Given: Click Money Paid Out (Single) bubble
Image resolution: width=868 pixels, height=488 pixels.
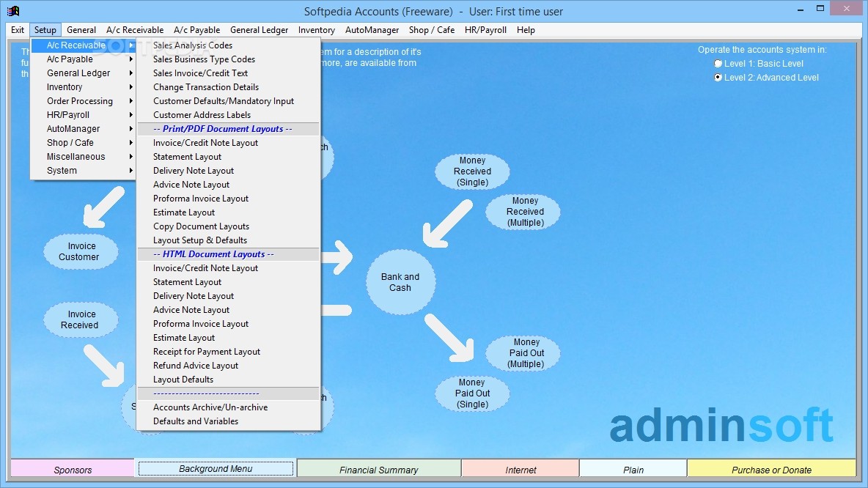Looking at the screenshot, I should [x=472, y=393].
